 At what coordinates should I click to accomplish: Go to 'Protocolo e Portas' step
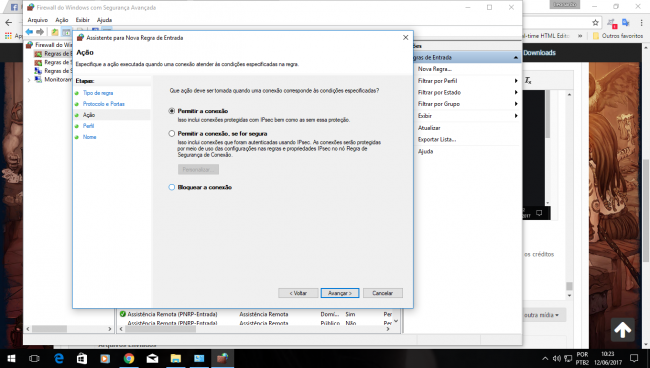click(x=104, y=104)
